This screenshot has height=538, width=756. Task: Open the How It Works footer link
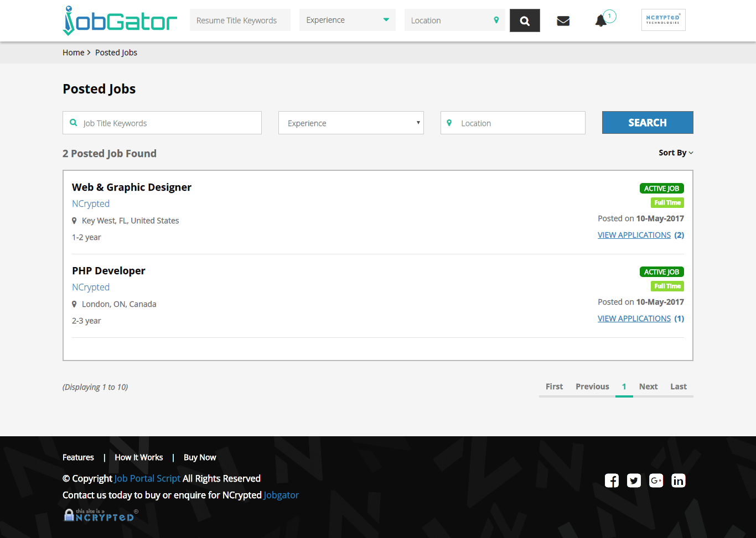[x=139, y=457]
